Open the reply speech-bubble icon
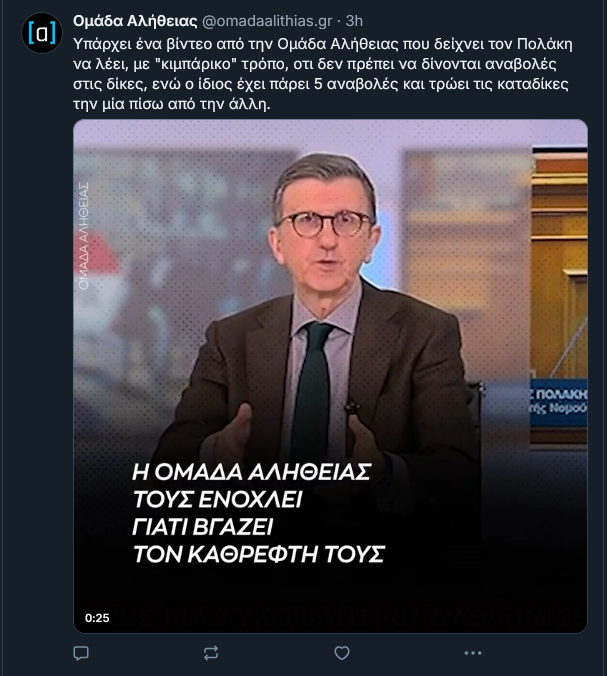607x676 pixels. click(81, 653)
